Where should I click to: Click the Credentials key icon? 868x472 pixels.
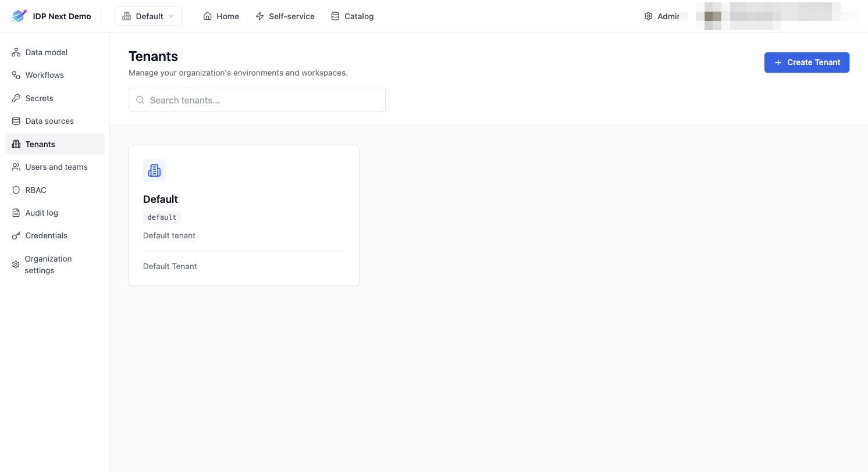(16, 235)
